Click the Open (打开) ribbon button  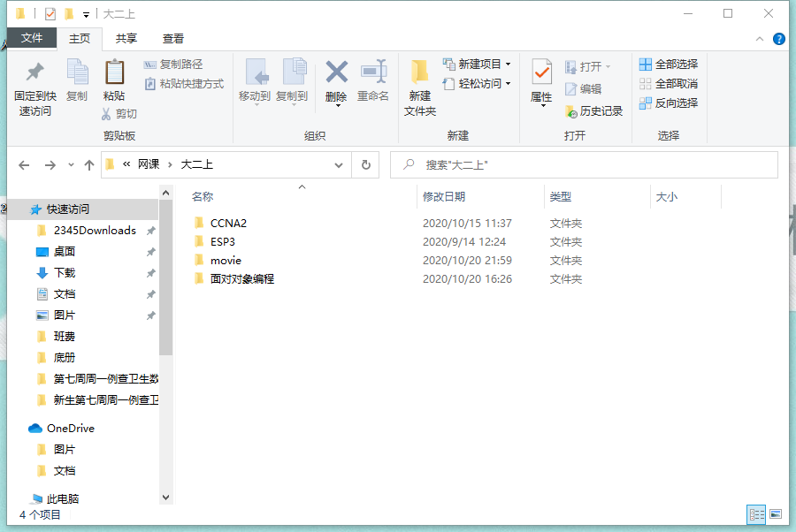pyautogui.click(x=588, y=66)
